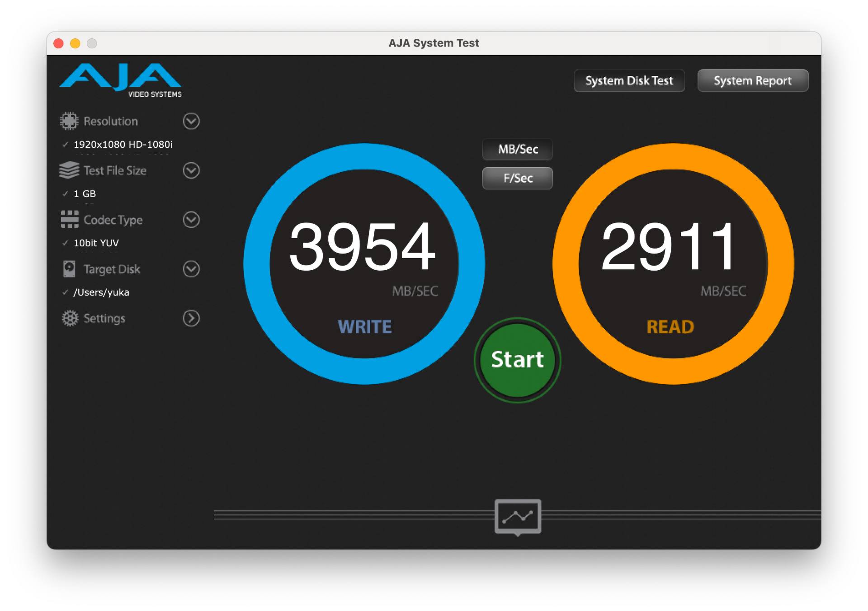Click the Target Disk drive icon
Screen dimensions: 868x611
(69, 269)
